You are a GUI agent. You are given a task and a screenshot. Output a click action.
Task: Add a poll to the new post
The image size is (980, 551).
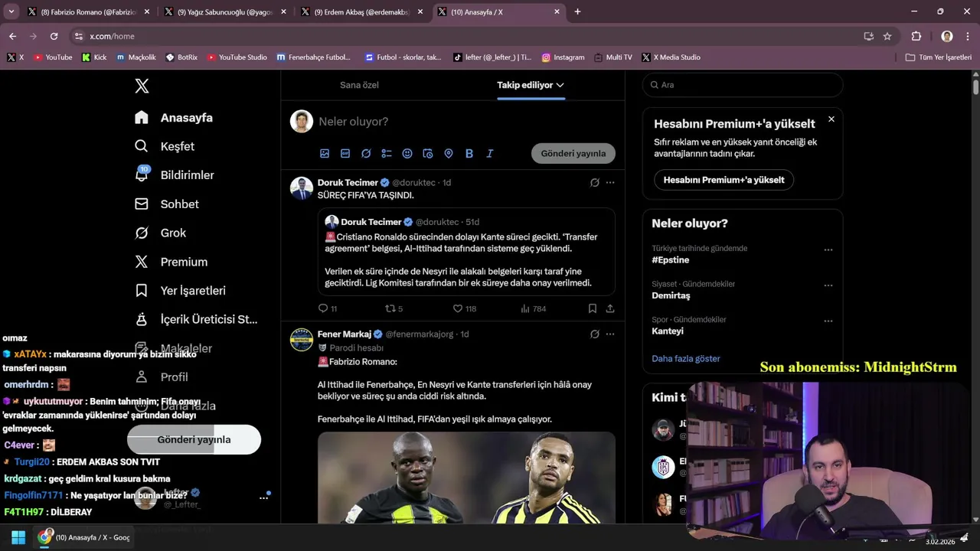tap(387, 153)
